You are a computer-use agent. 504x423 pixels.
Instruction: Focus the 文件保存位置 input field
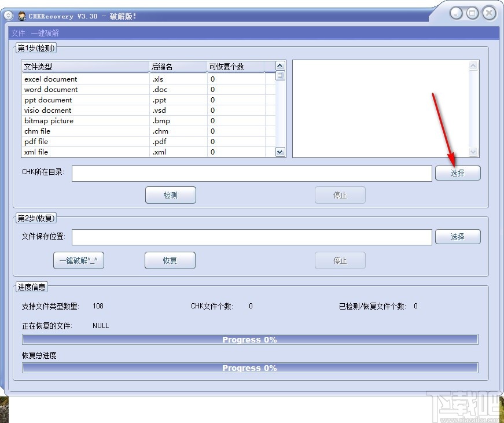252,237
